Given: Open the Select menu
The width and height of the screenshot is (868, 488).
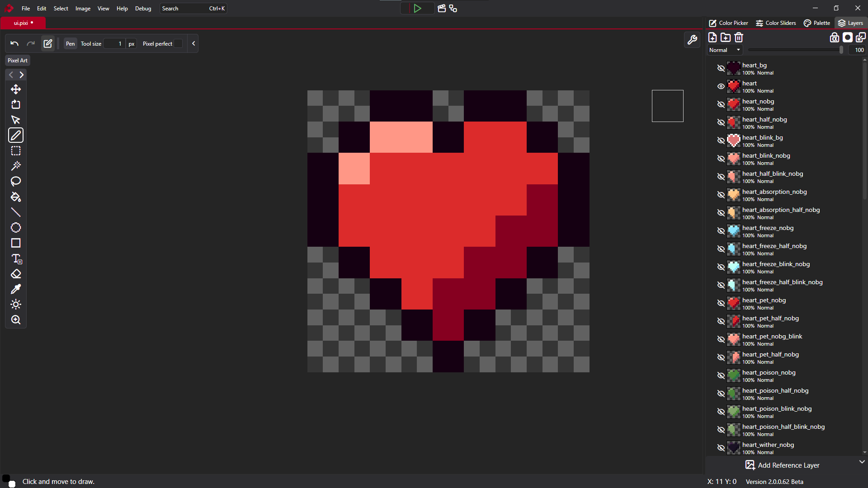Looking at the screenshot, I should coord(61,9).
